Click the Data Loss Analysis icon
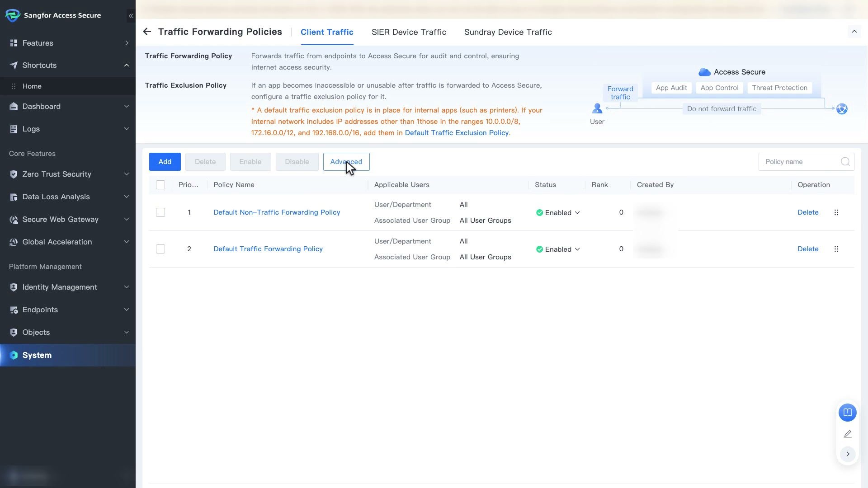 tap(14, 197)
